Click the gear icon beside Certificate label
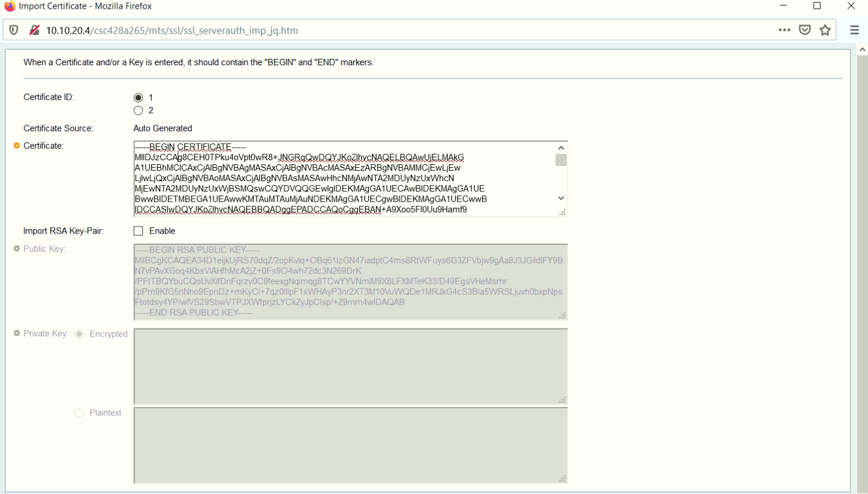This screenshot has width=868, height=494. pos(17,146)
